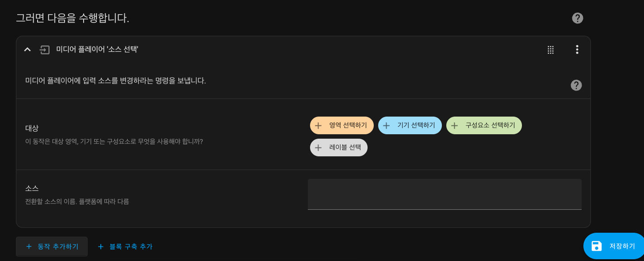The height and width of the screenshot is (261, 644).
Task: Click the input source icon beside action title
Action: point(45,49)
